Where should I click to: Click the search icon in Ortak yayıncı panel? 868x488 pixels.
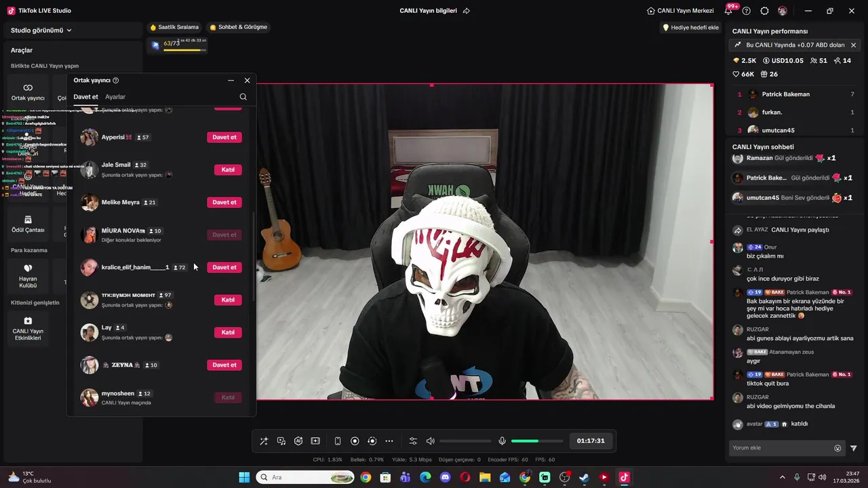pos(243,97)
